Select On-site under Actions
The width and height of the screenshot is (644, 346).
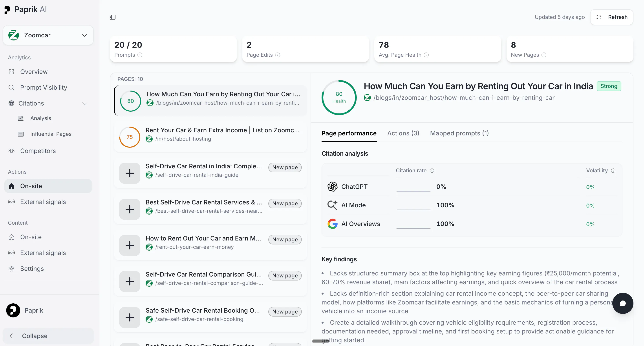(x=48, y=186)
